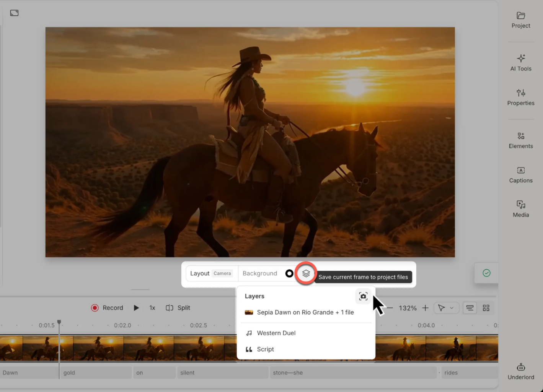
Task: Toggle the grid view layout icon
Action: click(x=486, y=307)
